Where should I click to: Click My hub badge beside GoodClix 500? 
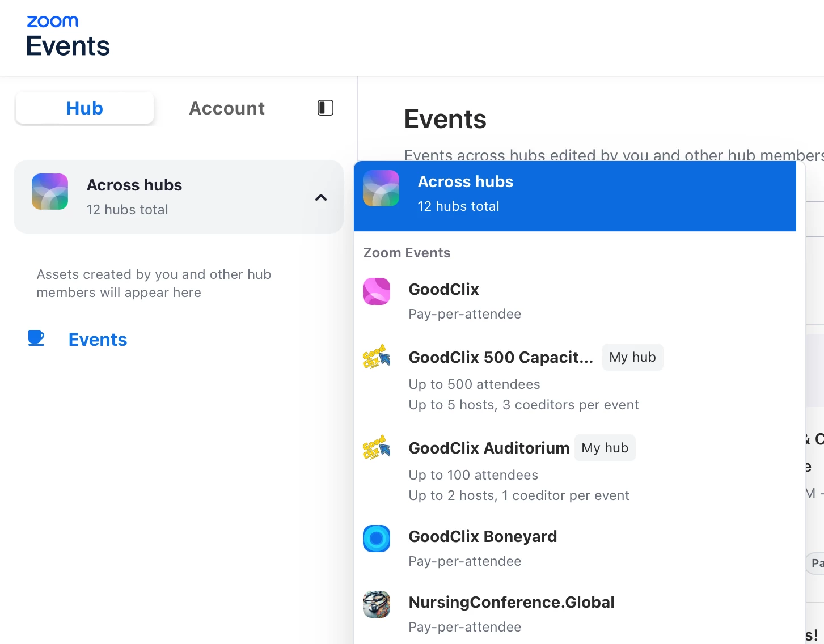click(x=632, y=357)
